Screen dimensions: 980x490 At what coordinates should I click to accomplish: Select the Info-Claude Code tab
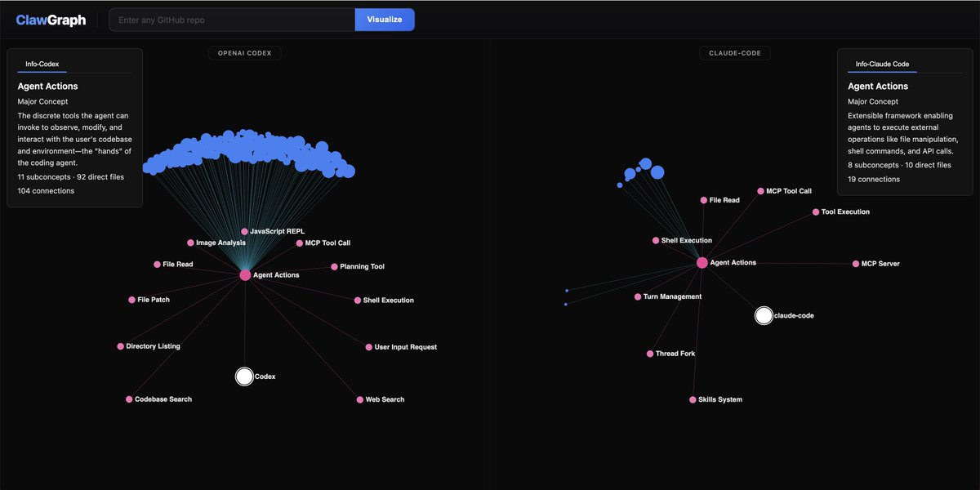pyautogui.click(x=882, y=64)
